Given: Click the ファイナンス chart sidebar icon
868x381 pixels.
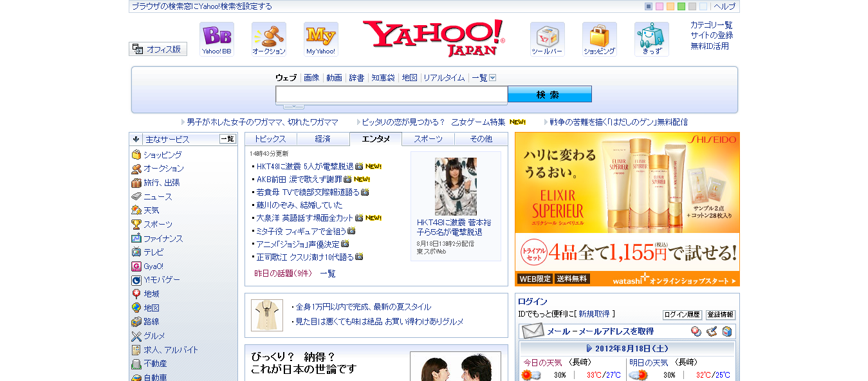Looking at the screenshot, I should tap(136, 238).
